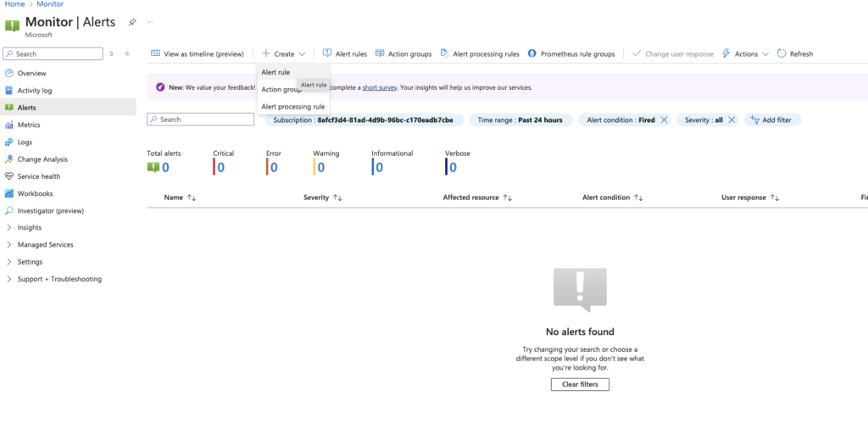Viewport: 868px width, 435px height.
Task: Click the Service health heart icon
Action: (x=8, y=176)
